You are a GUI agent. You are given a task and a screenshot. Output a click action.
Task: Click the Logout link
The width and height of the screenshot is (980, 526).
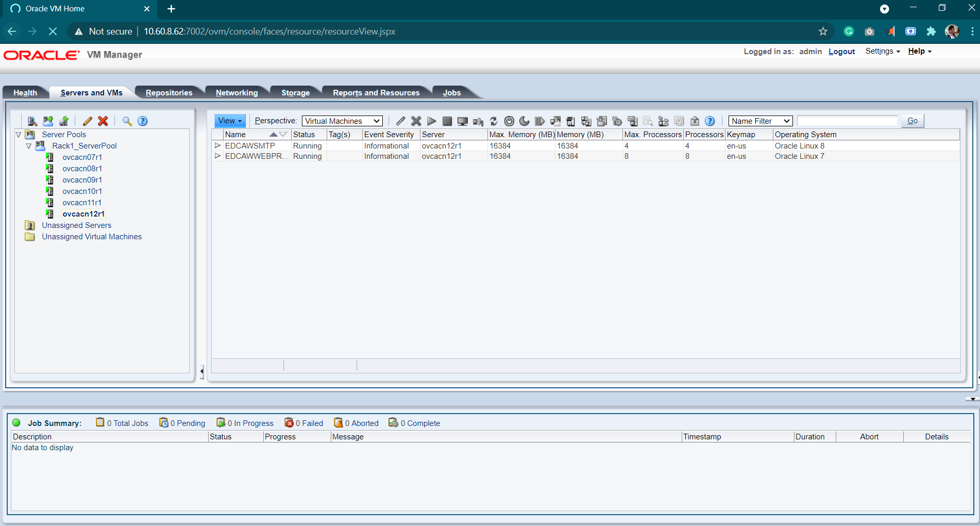coord(841,52)
